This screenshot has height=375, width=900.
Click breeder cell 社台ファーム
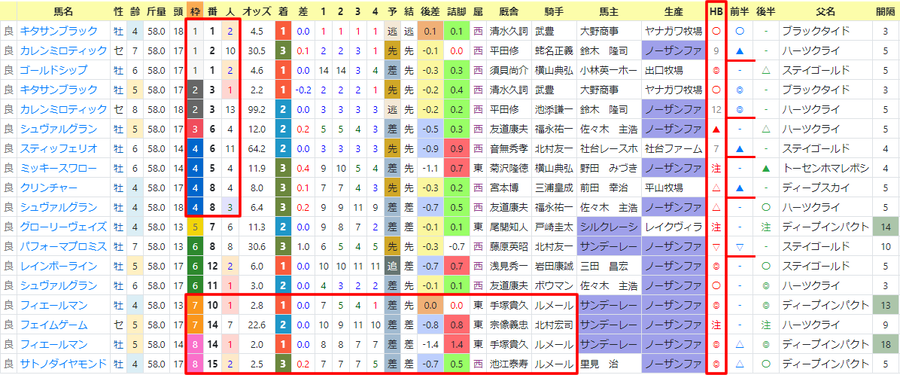(x=673, y=149)
